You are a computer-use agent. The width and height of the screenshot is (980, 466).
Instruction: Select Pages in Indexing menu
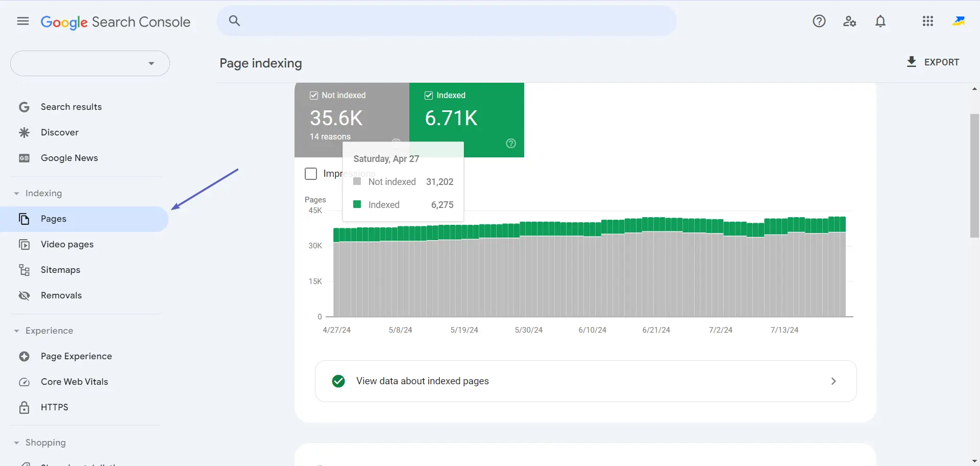point(84,219)
